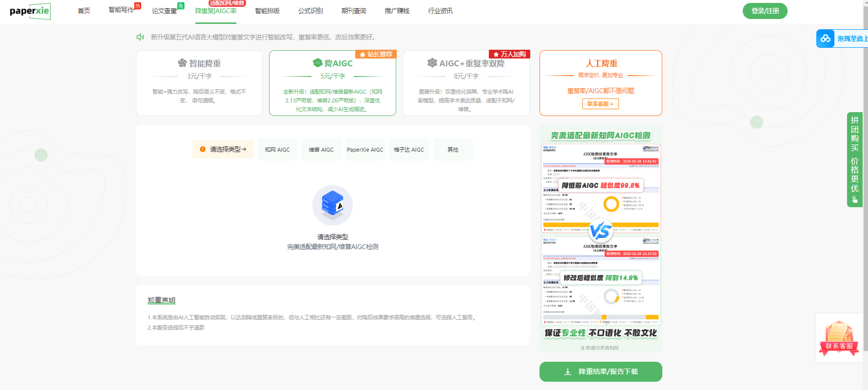This screenshot has width=868, height=390.
Task: Open the 智能写作 menu item
Action: 121,10
